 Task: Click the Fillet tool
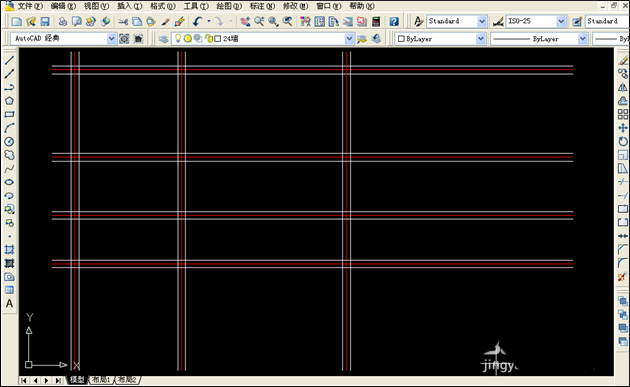pos(623,263)
